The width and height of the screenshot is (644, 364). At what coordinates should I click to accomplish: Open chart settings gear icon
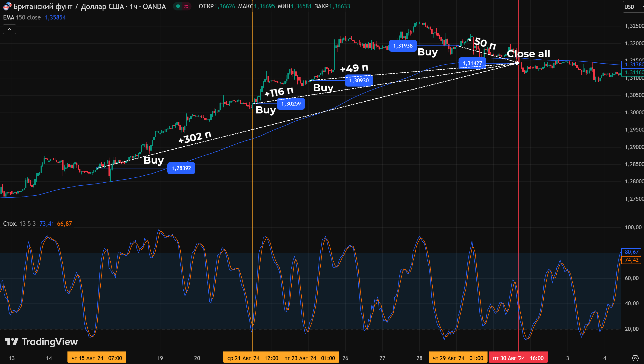[635, 358]
